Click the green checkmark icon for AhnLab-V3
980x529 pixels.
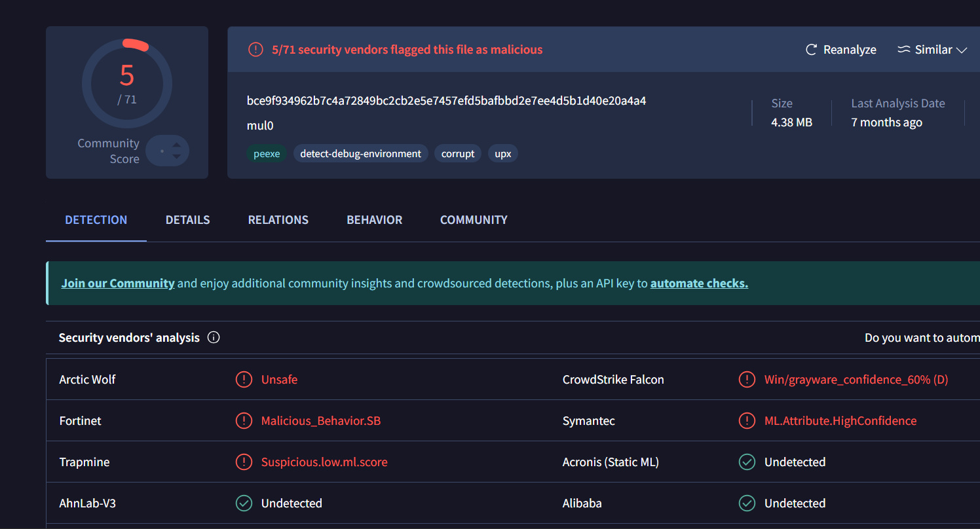tap(244, 503)
